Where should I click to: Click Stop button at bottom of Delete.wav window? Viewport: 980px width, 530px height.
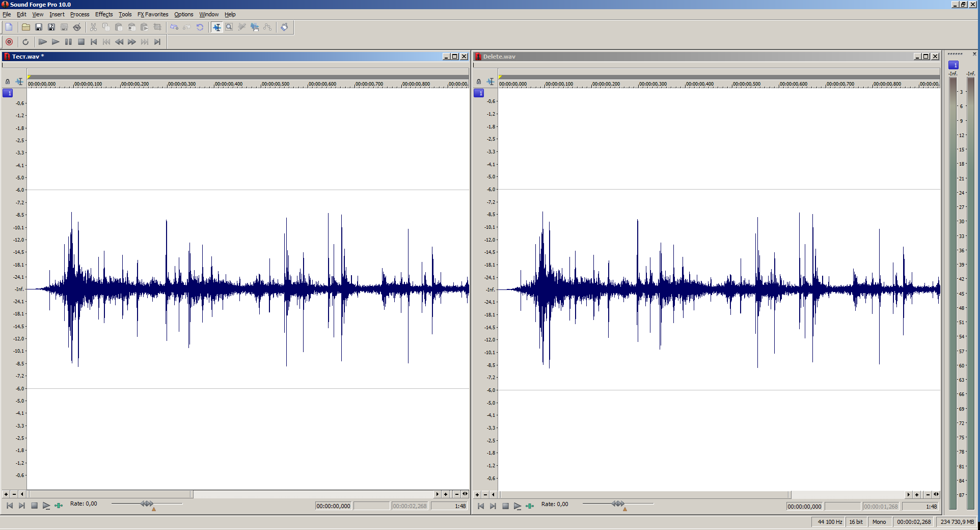click(x=505, y=506)
